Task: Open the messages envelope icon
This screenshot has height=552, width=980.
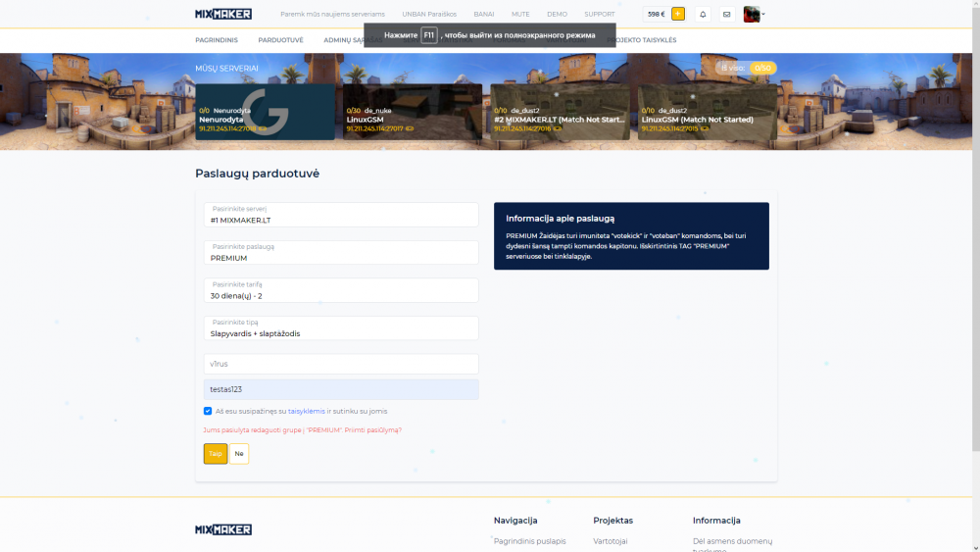Action: coord(726,14)
